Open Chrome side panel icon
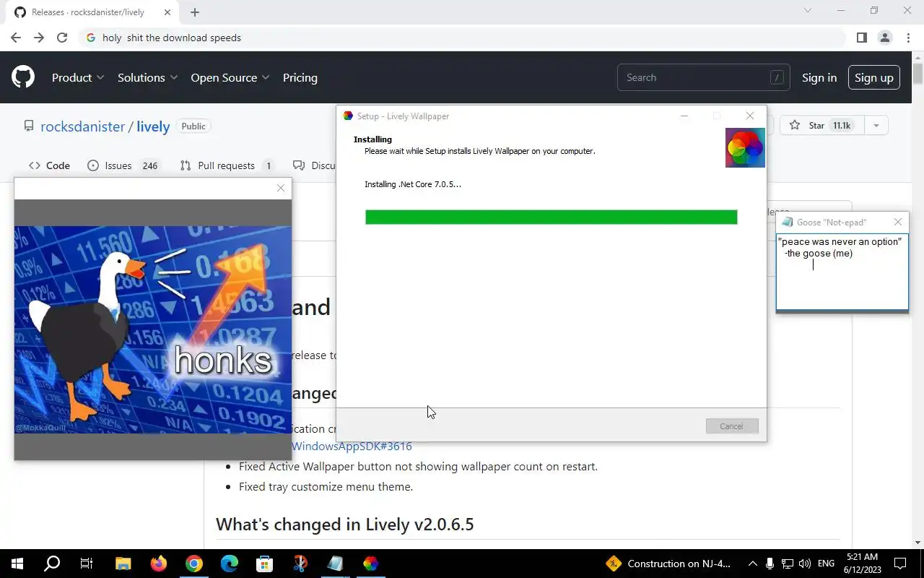The height and width of the screenshot is (578, 924). (861, 38)
